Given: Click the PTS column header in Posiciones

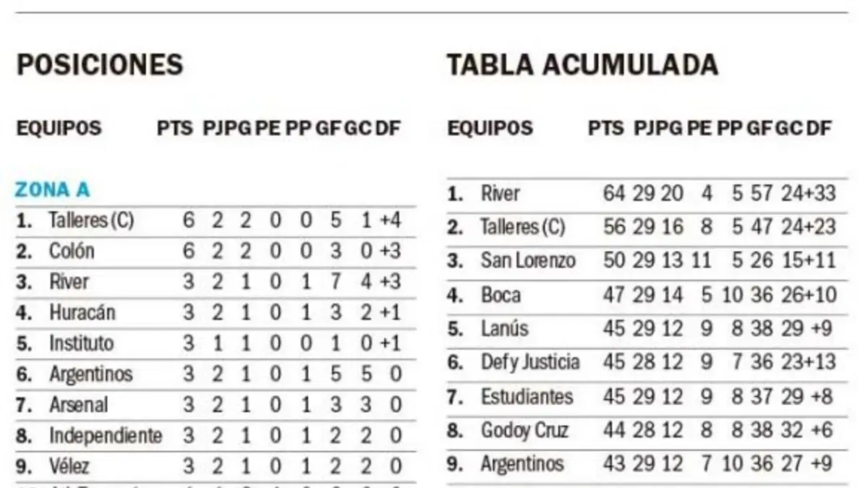Looking at the screenshot, I should click(x=175, y=129).
